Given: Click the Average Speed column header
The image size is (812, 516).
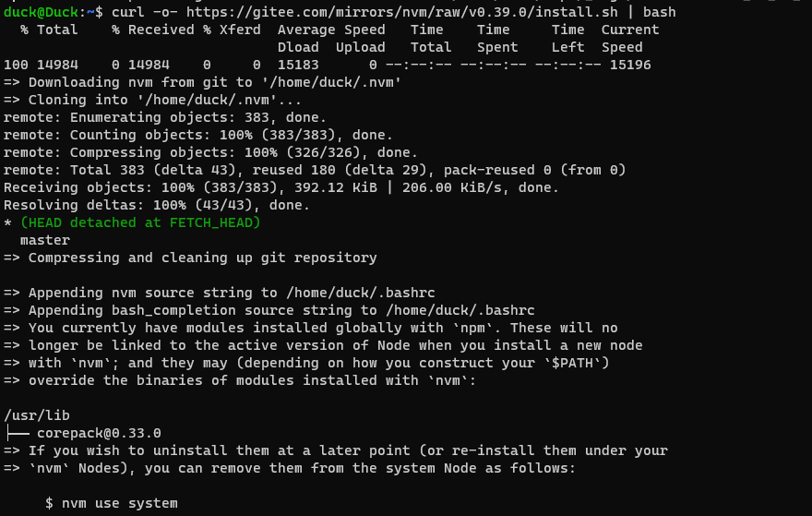Looking at the screenshot, I should click(x=331, y=30).
